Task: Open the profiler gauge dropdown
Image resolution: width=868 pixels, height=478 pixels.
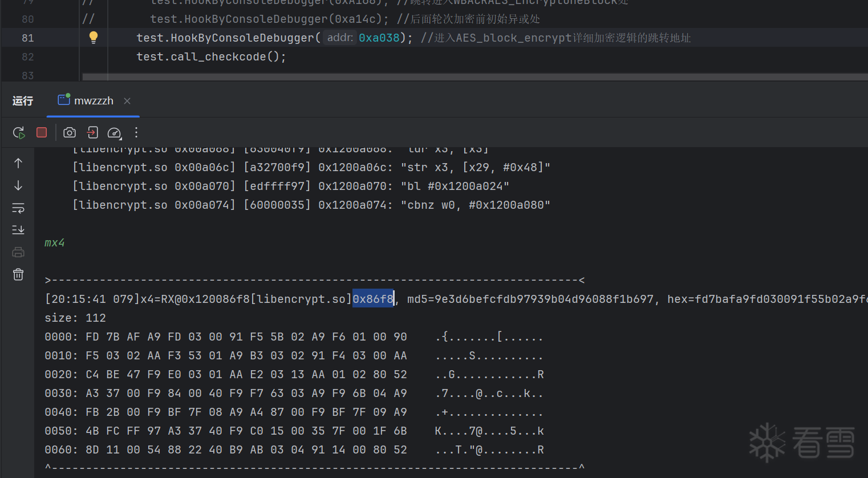Action: pos(115,133)
